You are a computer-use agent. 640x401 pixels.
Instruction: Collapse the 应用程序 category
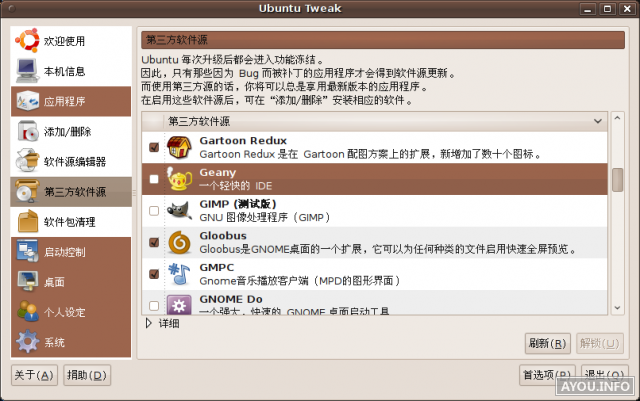(x=71, y=101)
